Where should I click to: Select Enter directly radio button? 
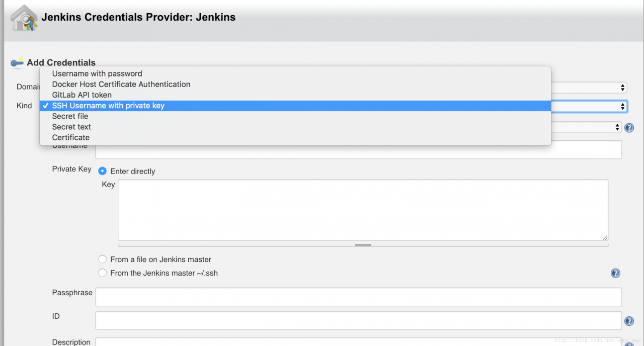[103, 171]
